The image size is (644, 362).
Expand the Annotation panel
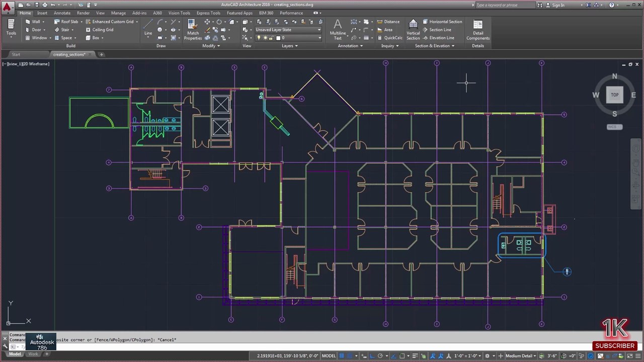[x=350, y=46]
